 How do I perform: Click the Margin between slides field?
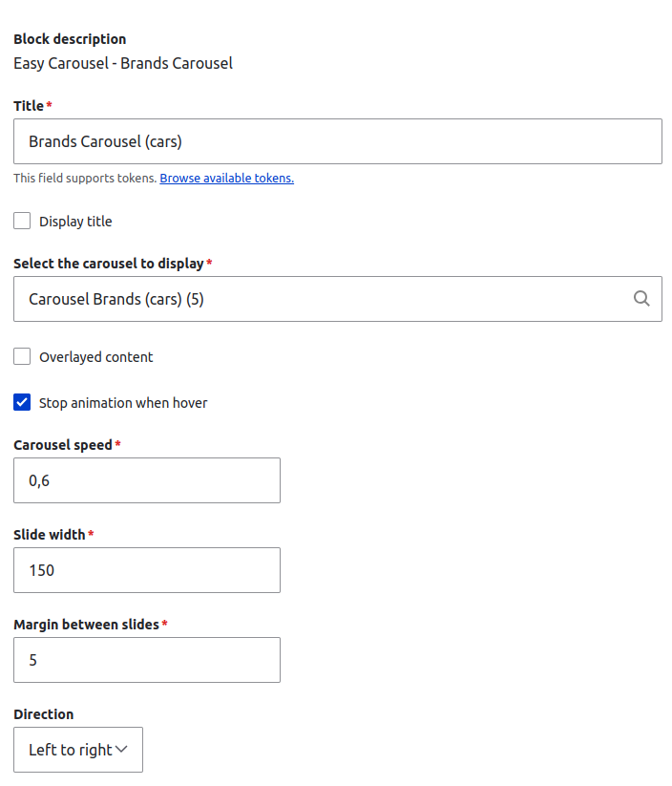point(146,660)
